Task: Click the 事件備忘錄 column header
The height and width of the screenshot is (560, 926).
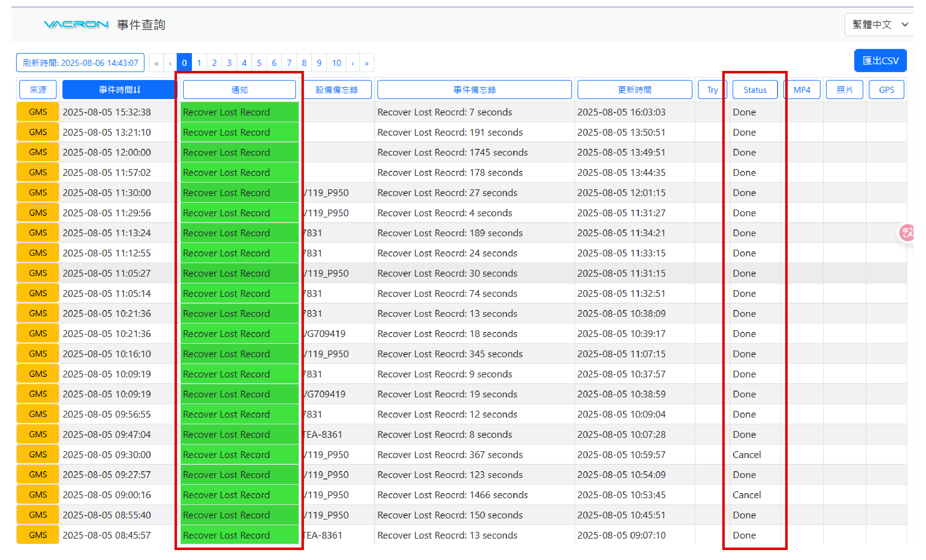Action: click(475, 90)
